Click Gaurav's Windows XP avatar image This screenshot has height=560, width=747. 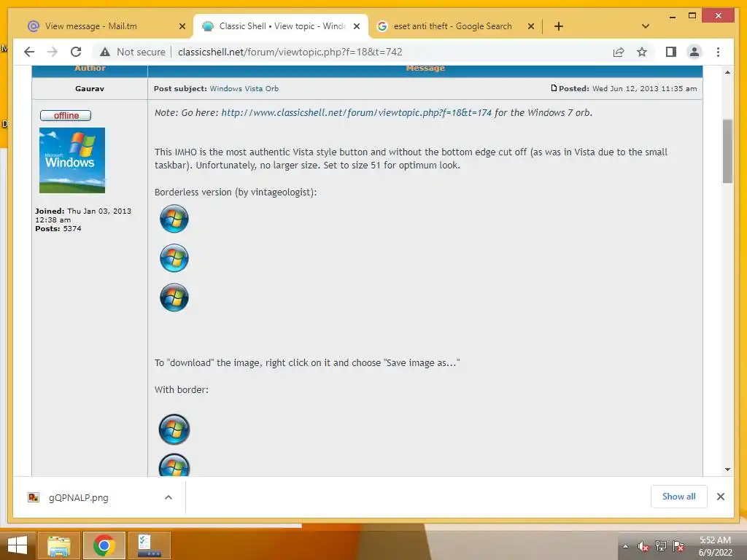coord(72,160)
